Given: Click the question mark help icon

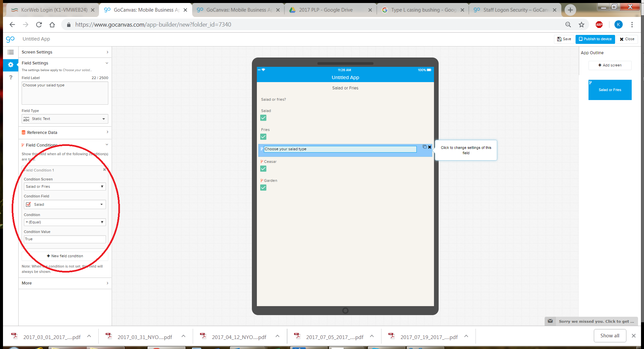Looking at the screenshot, I should click(x=11, y=77).
